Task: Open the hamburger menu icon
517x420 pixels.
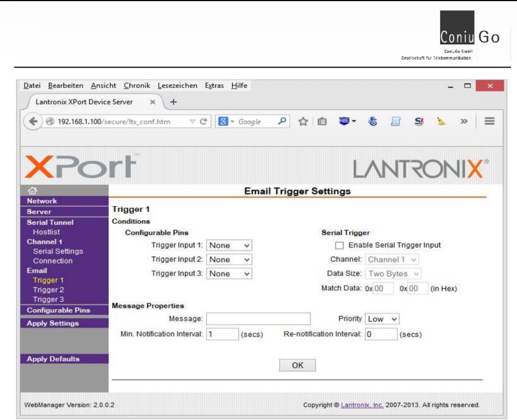Action: 490,121
